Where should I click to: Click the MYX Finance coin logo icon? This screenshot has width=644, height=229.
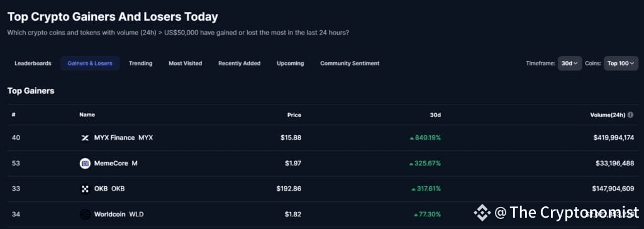[x=85, y=138]
